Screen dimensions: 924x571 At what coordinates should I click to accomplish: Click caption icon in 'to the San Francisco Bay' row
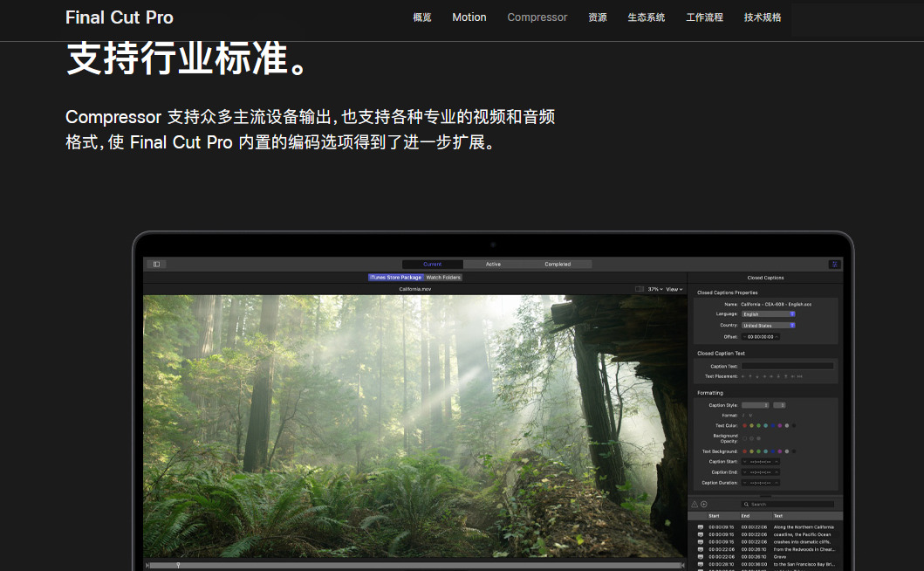700,565
